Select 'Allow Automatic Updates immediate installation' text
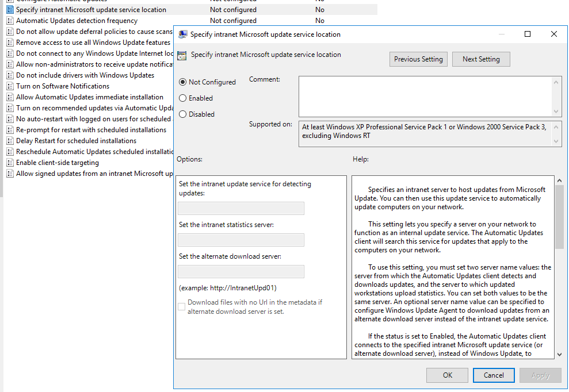The height and width of the screenshot is (392, 569). tap(90, 97)
